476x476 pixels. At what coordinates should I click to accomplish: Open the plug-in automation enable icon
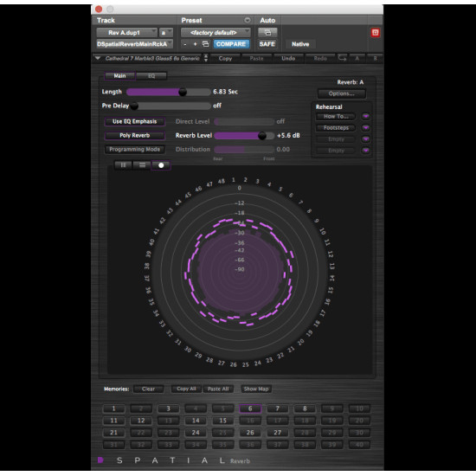point(267,33)
